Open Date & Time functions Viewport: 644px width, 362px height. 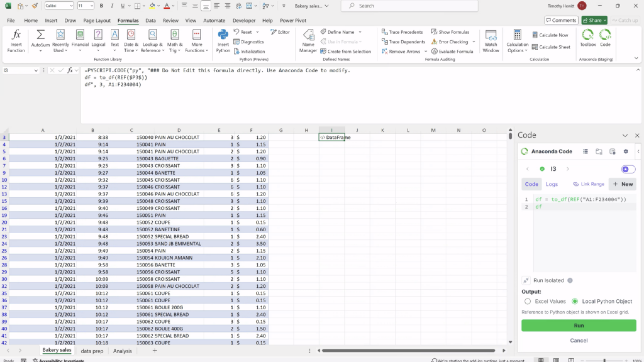coord(131,41)
